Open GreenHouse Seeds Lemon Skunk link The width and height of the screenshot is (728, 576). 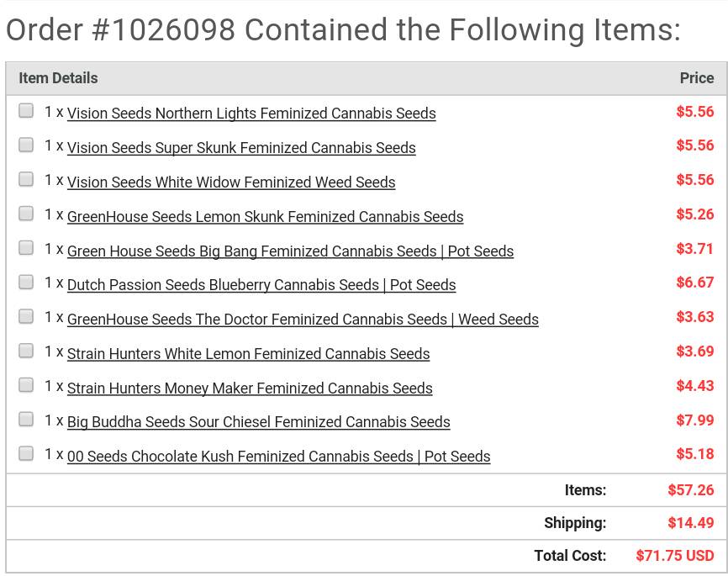tap(265, 216)
